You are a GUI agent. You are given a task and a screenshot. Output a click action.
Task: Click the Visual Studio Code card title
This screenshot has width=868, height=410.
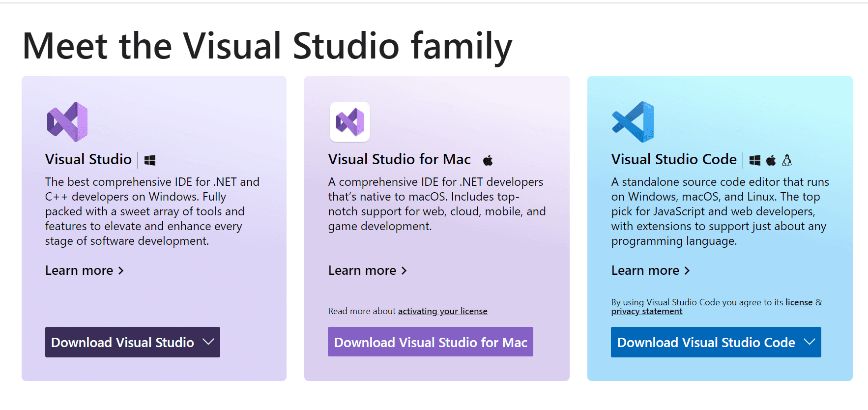pyautogui.click(x=674, y=159)
